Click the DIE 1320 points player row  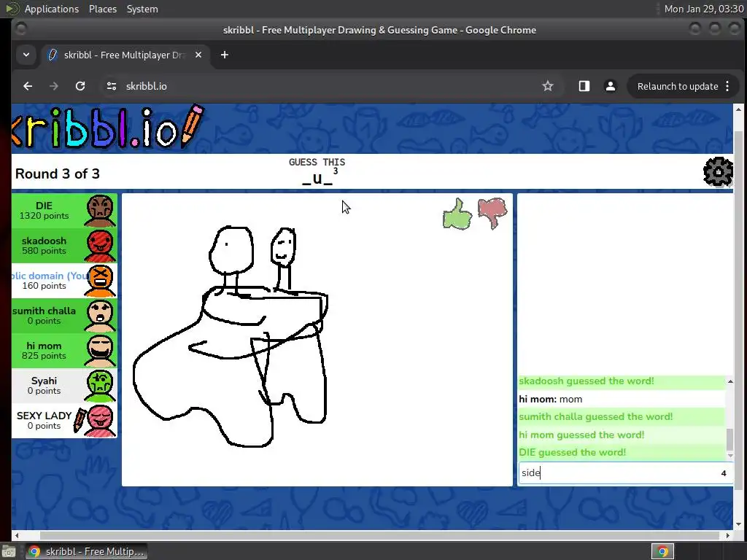pyautogui.click(x=64, y=211)
